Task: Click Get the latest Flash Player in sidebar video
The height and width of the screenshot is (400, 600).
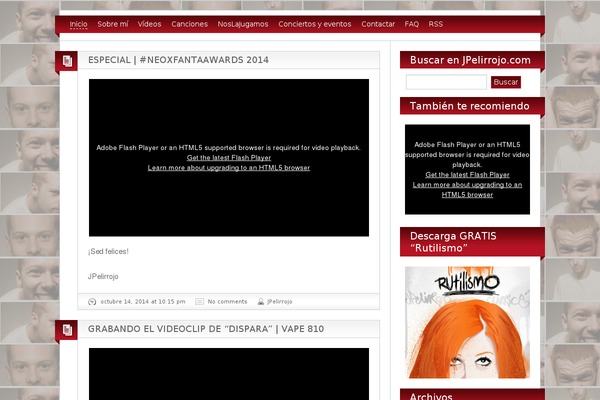Action: pyautogui.click(x=467, y=175)
